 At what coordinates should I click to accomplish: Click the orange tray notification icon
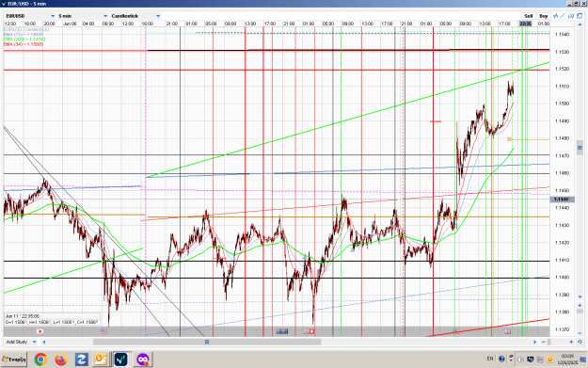point(549,360)
